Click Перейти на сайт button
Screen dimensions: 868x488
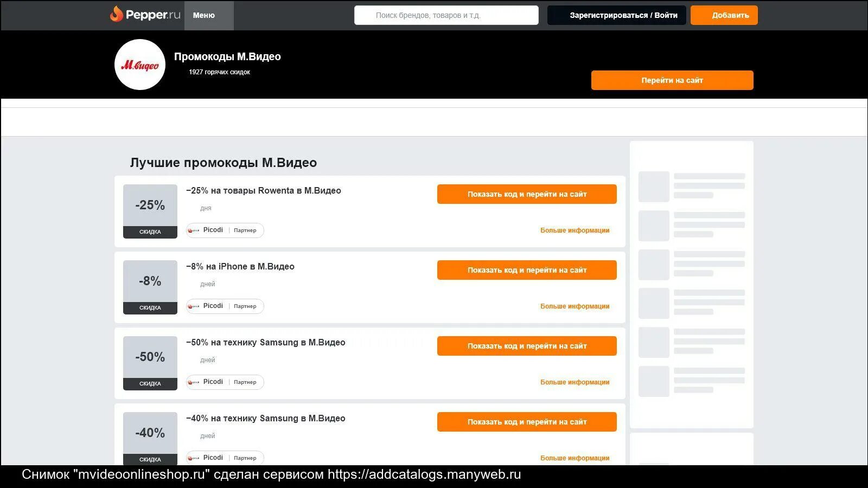(672, 80)
